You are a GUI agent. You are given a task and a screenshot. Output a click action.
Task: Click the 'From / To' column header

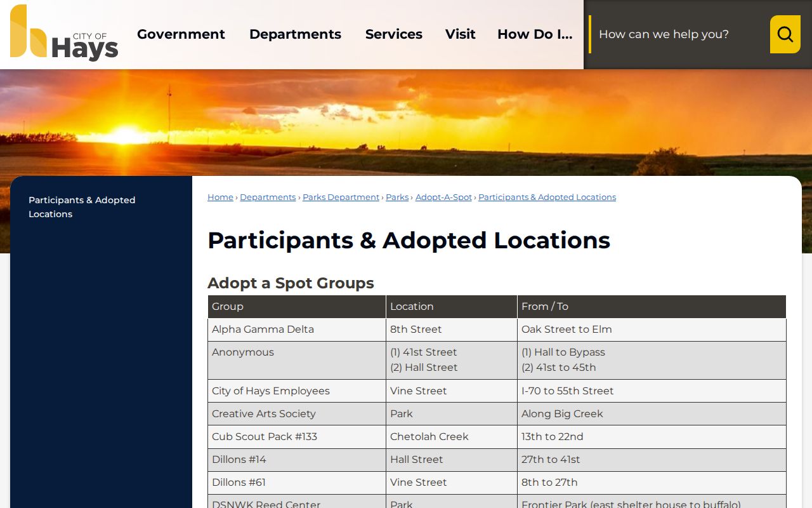(x=652, y=307)
